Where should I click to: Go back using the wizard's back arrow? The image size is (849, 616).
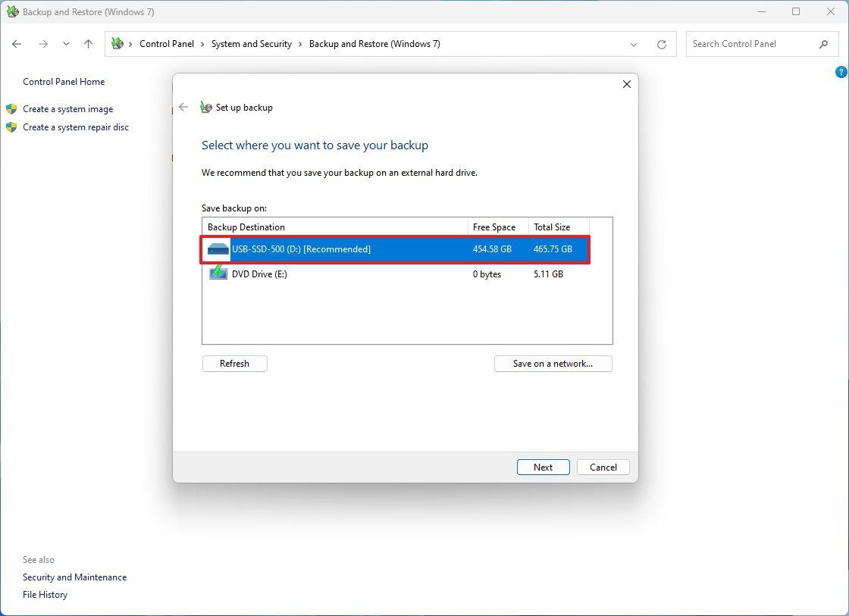183,107
